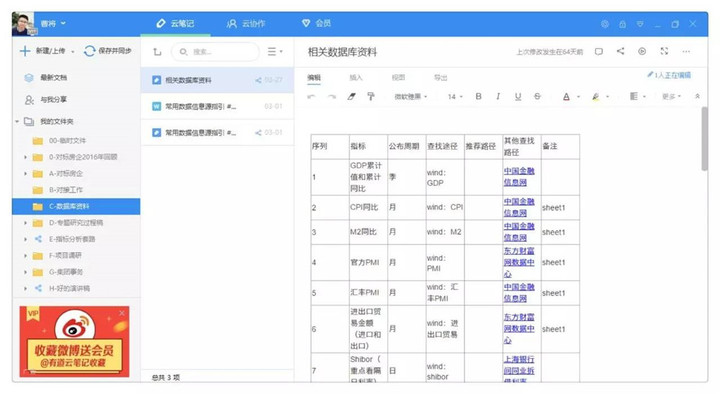Select the 导出 editor tab
This screenshot has height=394, width=720.
pos(440,78)
